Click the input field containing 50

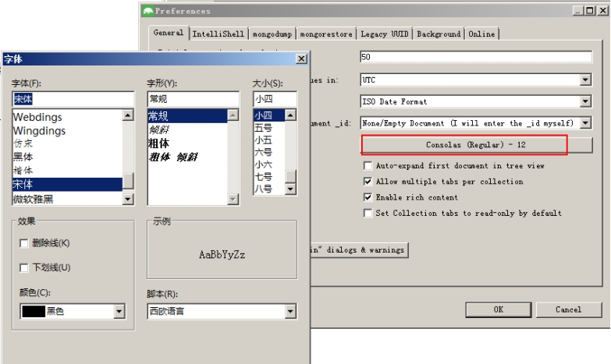click(x=476, y=57)
